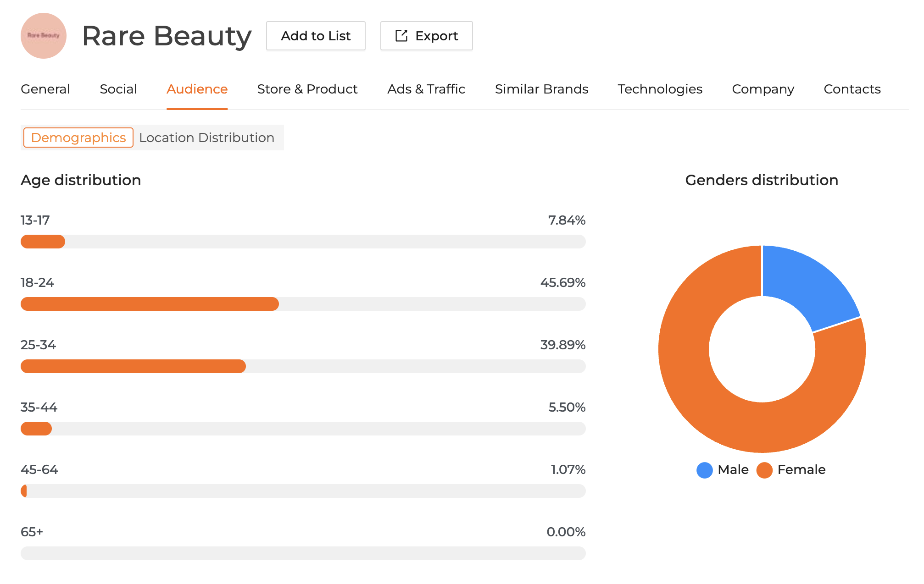Screen dimensions: 924x584
Task: Click the Export icon button
Action: (x=401, y=36)
